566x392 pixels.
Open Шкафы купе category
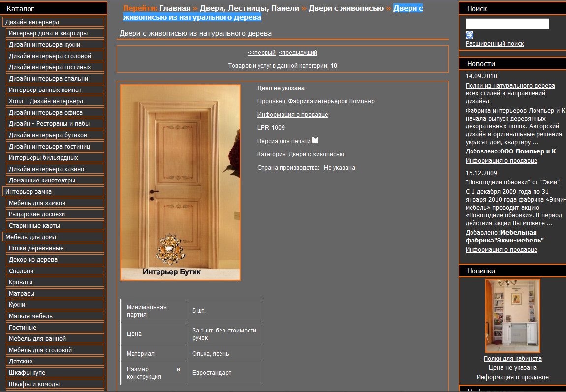[x=55, y=372]
